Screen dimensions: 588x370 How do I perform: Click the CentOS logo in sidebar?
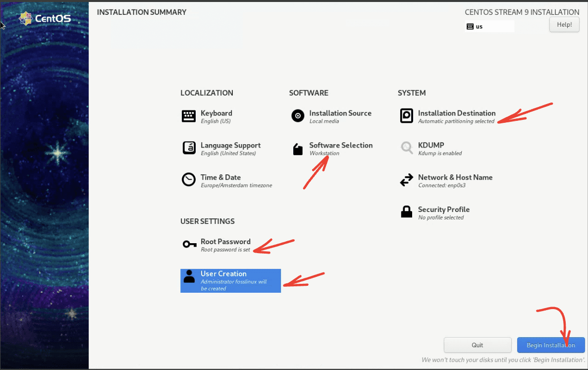click(x=45, y=18)
